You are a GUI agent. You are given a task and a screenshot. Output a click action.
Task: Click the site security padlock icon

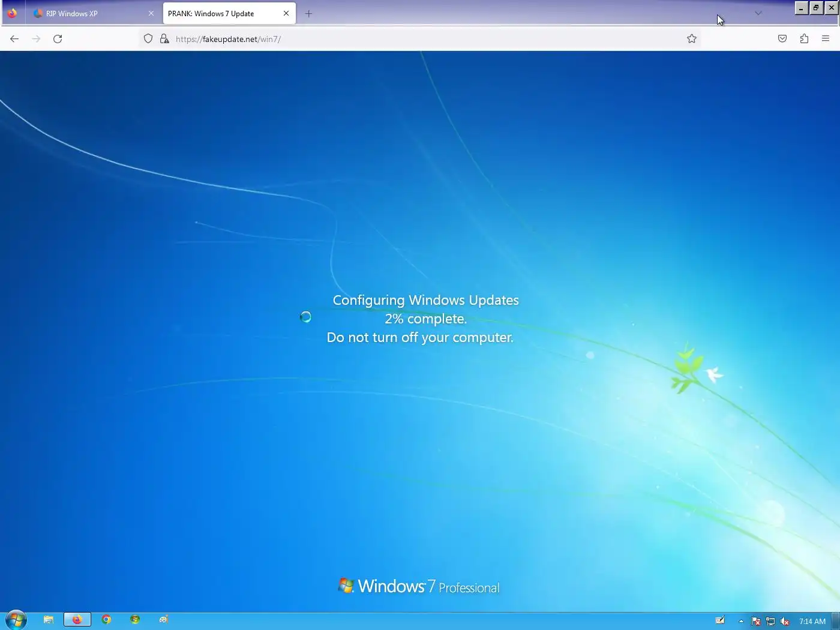click(164, 39)
